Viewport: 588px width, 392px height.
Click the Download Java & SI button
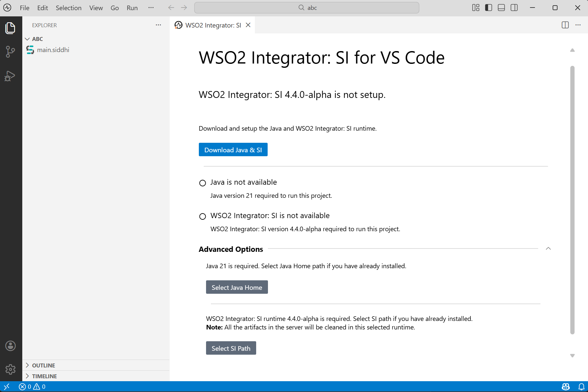(233, 150)
